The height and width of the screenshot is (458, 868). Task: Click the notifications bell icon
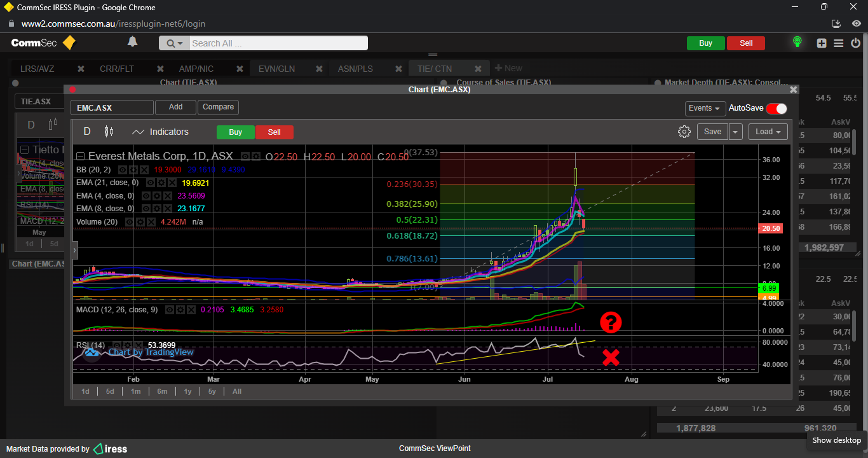(x=132, y=42)
